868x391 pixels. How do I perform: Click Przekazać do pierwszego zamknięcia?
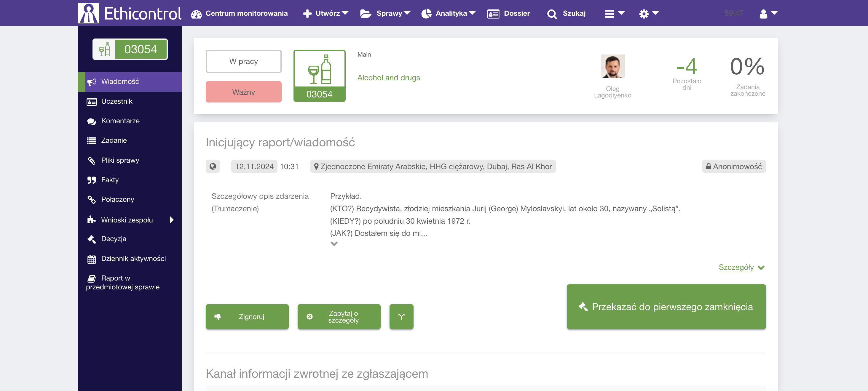pyautogui.click(x=666, y=307)
